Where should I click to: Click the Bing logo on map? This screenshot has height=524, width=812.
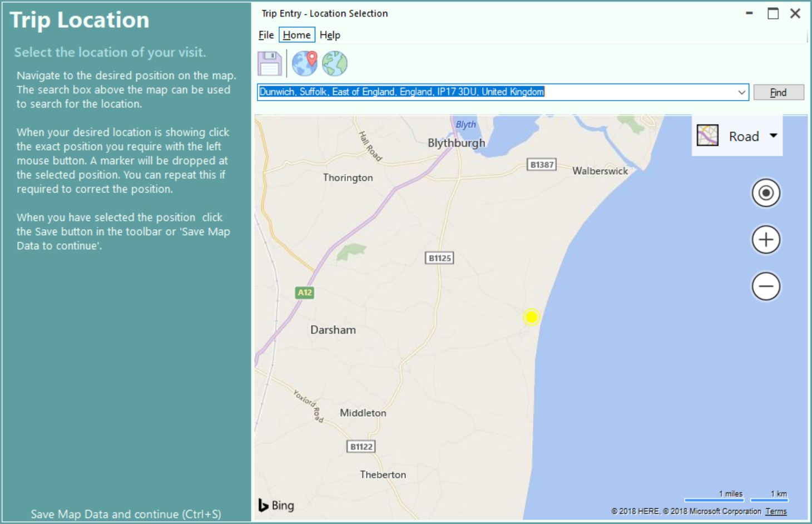click(x=276, y=505)
